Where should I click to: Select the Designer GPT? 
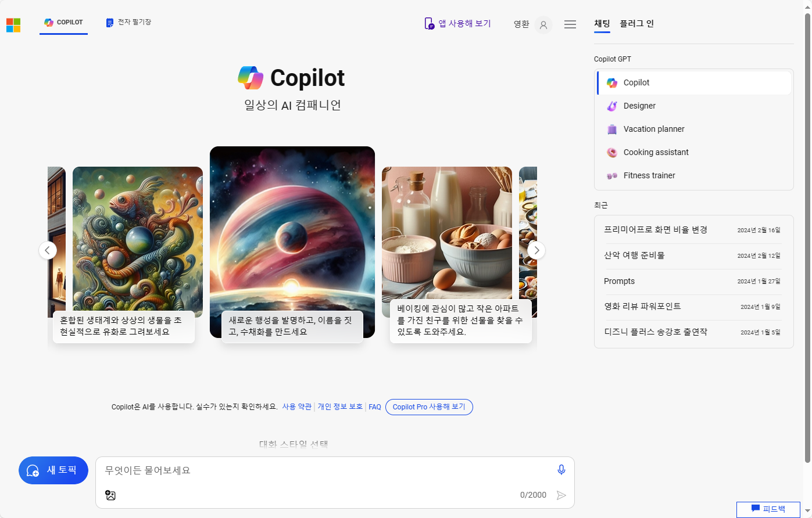click(694, 106)
